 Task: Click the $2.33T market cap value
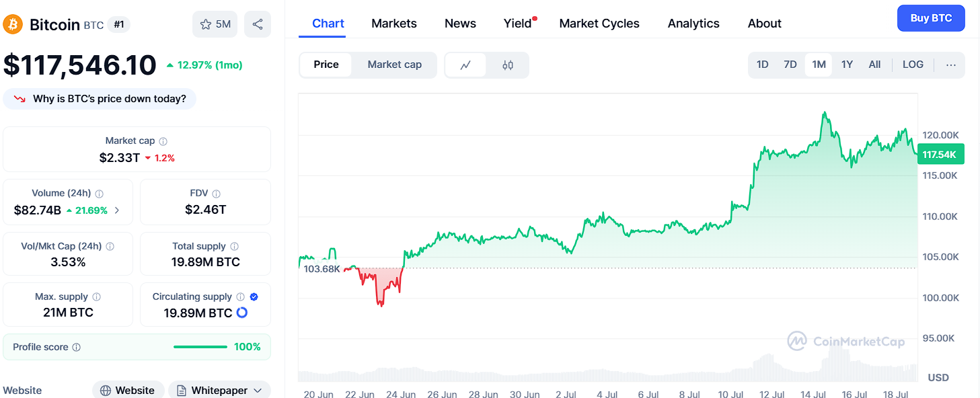pos(120,158)
